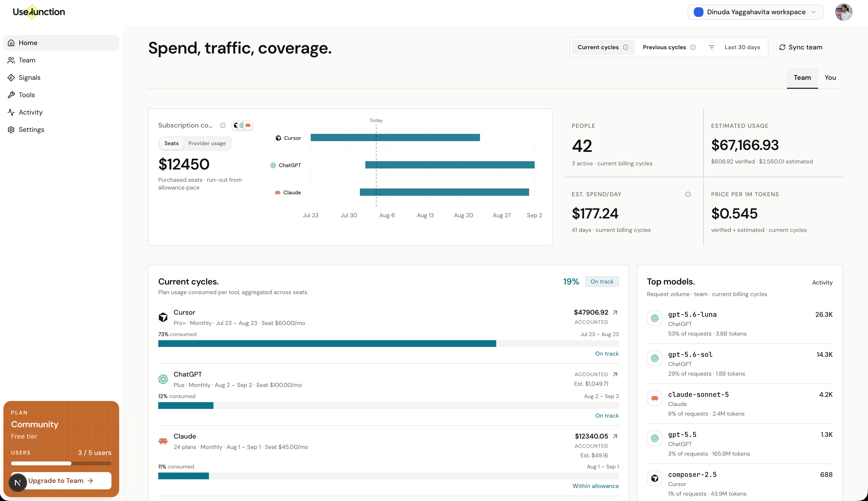Open the Activity link in Top models
868x501 pixels.
(x=822, y=283)
